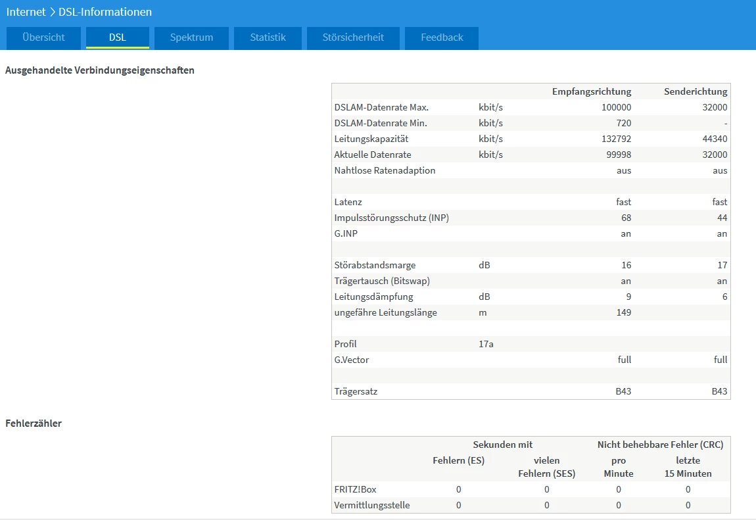
Task: Click the 17a profile value
Action: pos(486,344)
